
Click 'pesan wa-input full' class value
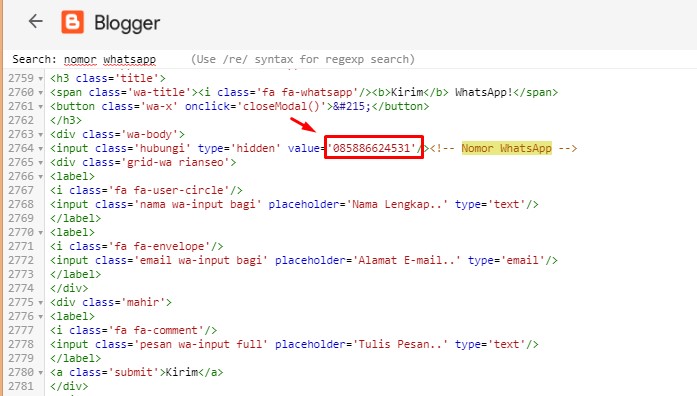200,344
